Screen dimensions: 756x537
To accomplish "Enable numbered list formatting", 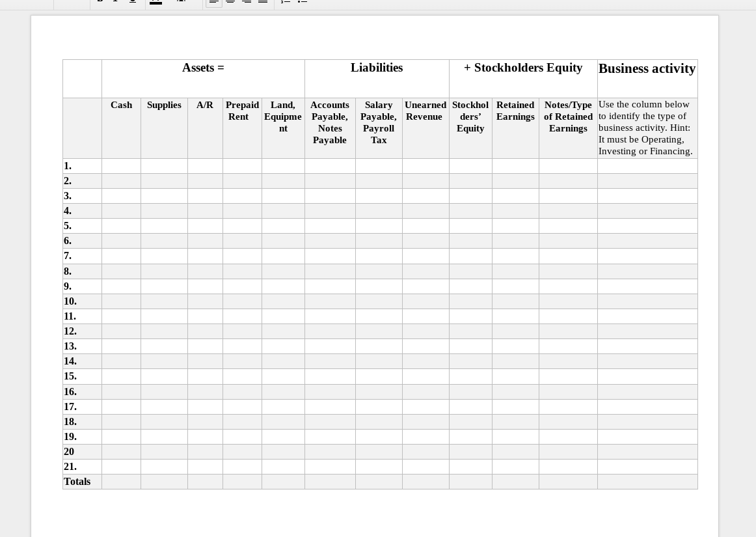I will (x=286, y=2).
